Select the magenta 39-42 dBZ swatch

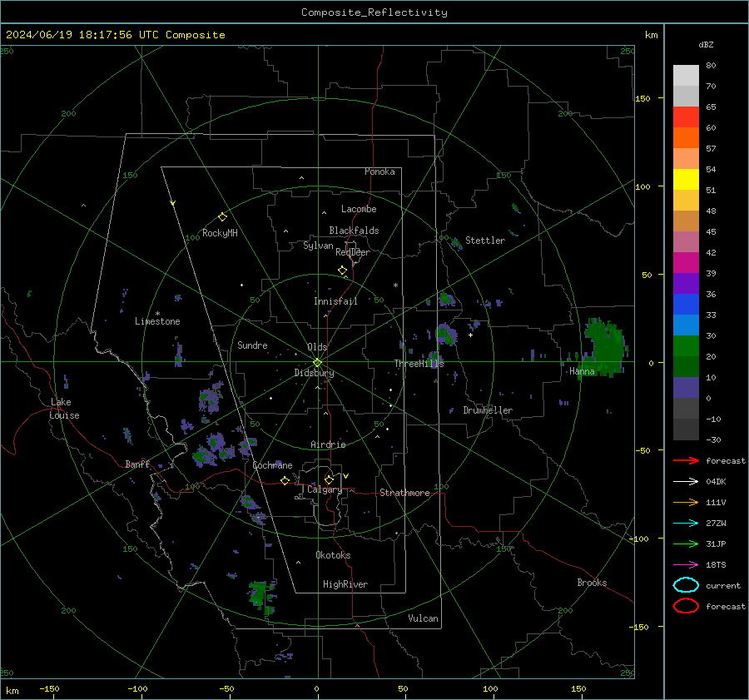686,263
